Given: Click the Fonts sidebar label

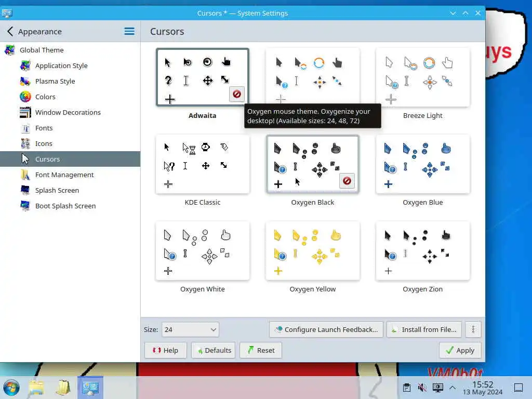Looking at the screenshot, I should pos(44,128).
